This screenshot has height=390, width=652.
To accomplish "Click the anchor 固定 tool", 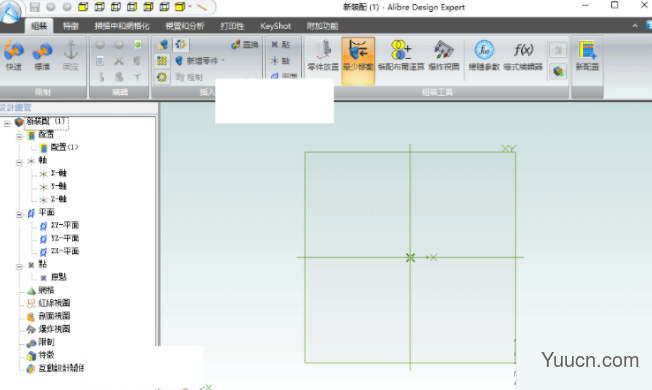I will coord(71,56).
